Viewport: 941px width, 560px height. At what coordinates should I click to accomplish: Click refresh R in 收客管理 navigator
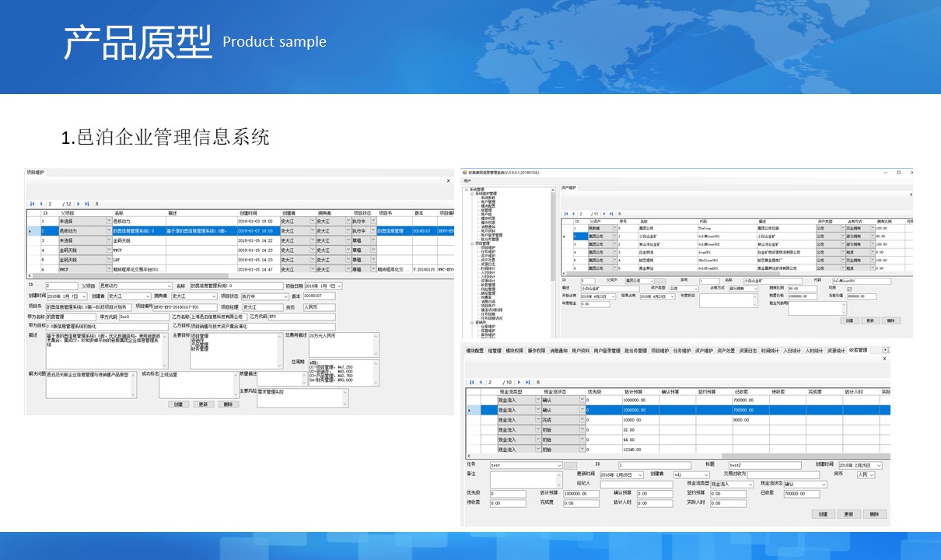click(538, 382)
